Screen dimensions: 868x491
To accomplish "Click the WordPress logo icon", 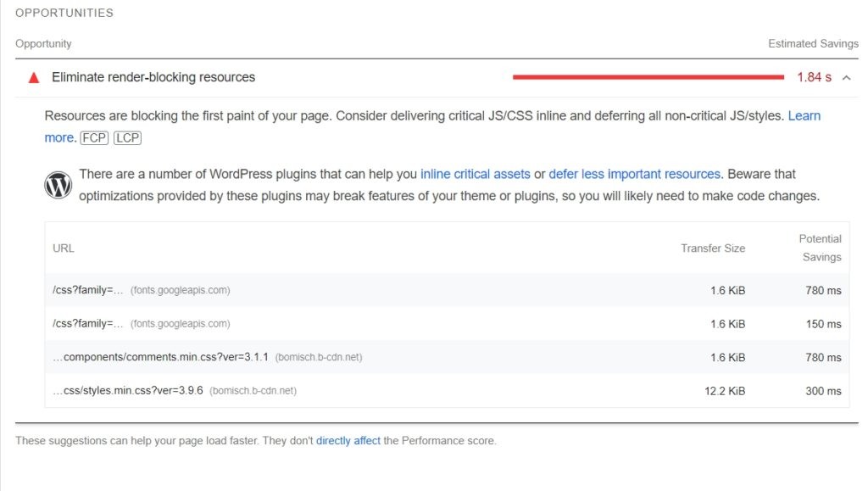I will coord(58,185).
